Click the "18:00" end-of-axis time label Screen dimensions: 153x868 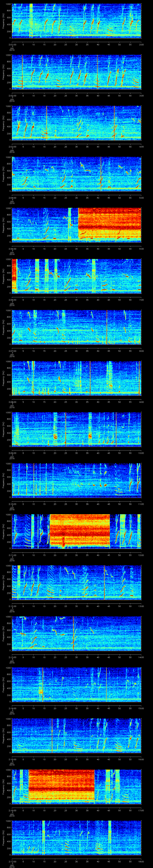pyautogui.click(x=141, y=861)
